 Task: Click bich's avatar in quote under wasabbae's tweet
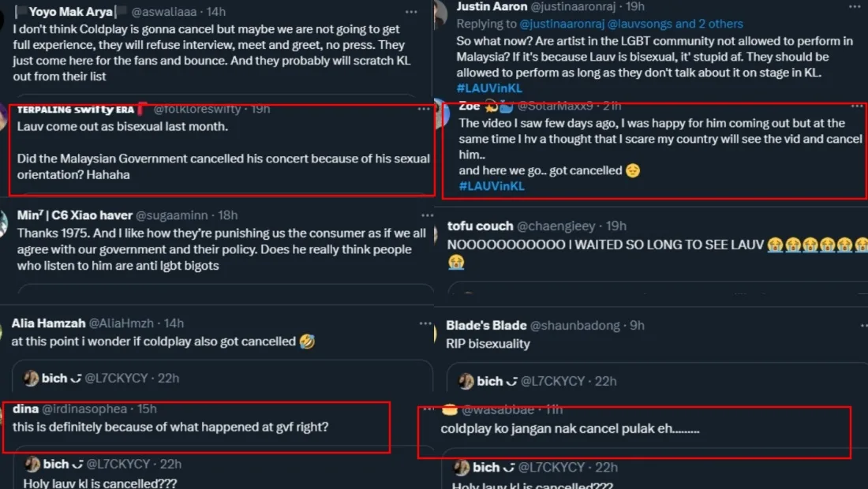pos(462,467)
